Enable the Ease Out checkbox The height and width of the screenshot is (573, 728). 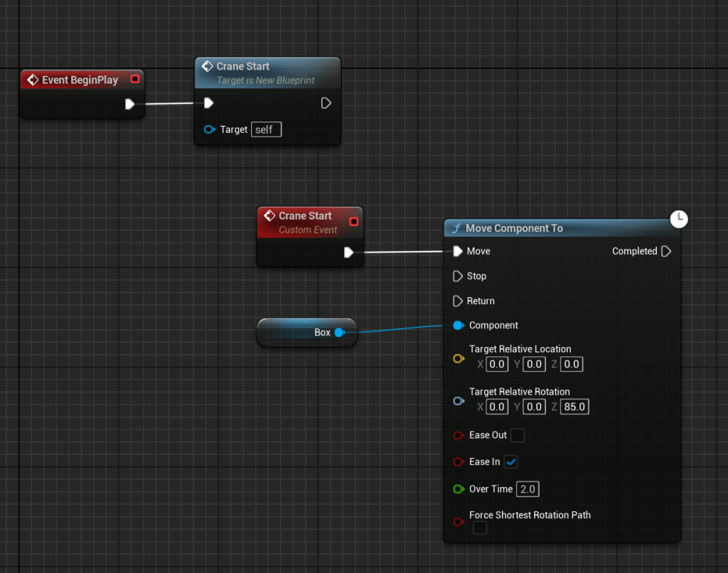(x=518, y=435)
